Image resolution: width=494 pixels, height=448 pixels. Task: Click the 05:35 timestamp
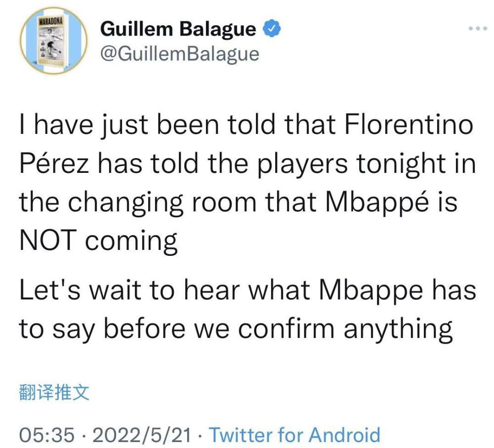point(46,435)
